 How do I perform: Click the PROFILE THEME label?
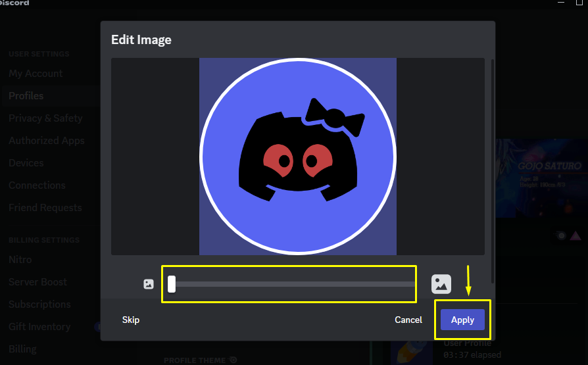tap(195, 360)
